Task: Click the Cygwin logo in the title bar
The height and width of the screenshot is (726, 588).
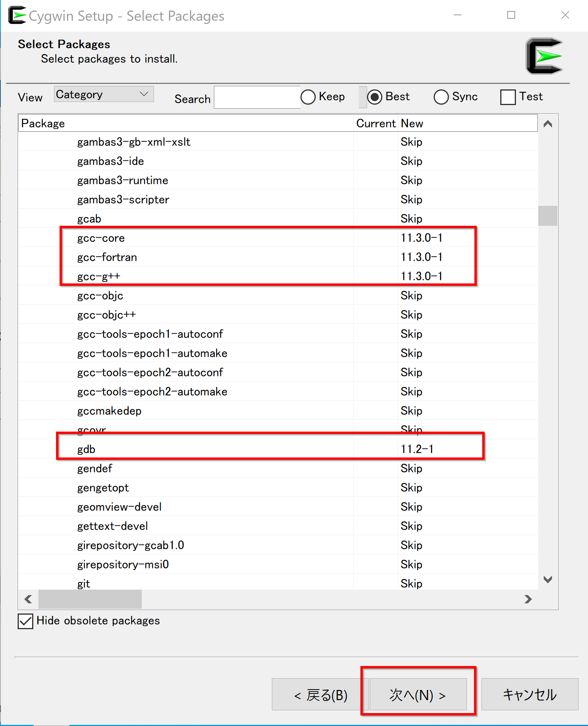Action: pos(17,15)
